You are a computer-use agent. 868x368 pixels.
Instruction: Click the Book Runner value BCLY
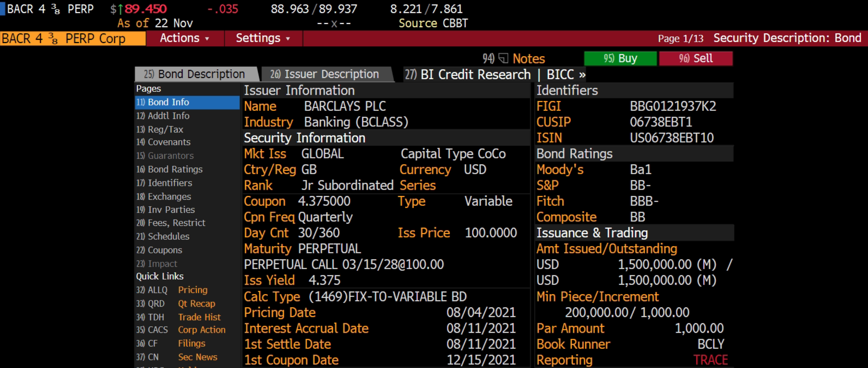pyautogui.click(x=711, y=344)
